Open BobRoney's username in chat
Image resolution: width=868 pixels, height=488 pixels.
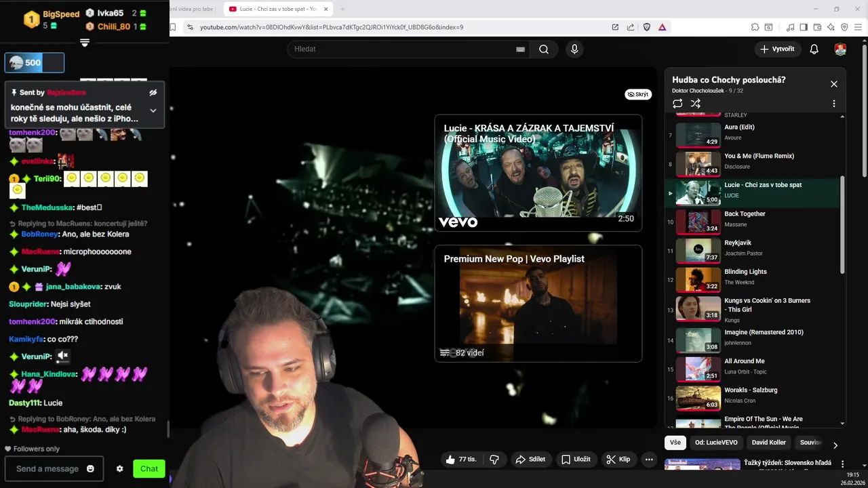click(x=39, y=234)
